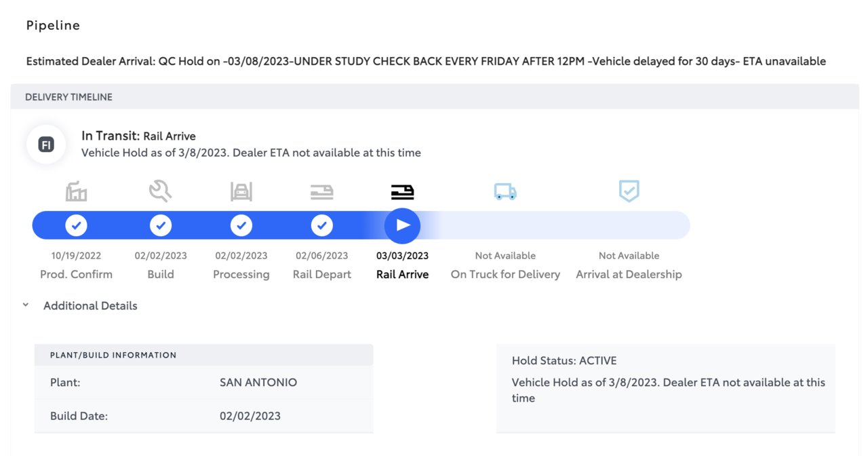Click the Arrival at Dealership shield icon
This screenshot has width=868, height=456.
[x=629, y=191]
